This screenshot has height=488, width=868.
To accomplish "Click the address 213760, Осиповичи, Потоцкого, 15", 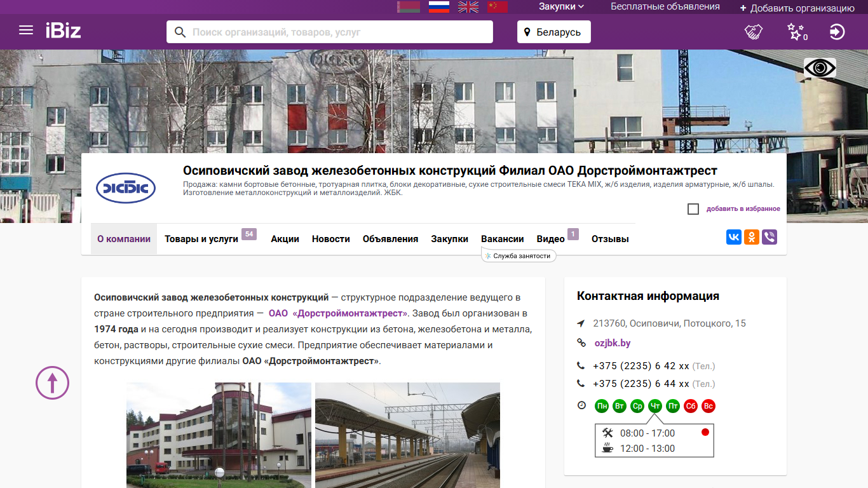I will click(x=670, y=323).
